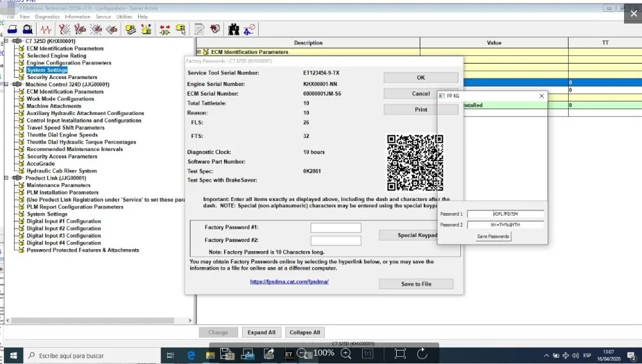Collapse the C7 325D (KHX00001) tree node
This screenshot has width=642, height=364.
pyautogui.click(x=6, y=41)
